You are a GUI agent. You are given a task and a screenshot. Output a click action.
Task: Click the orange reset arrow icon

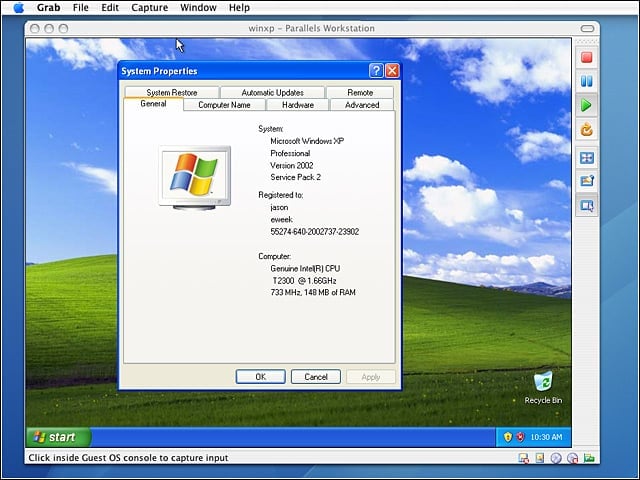pyautogui.click(x=587, y=129)
